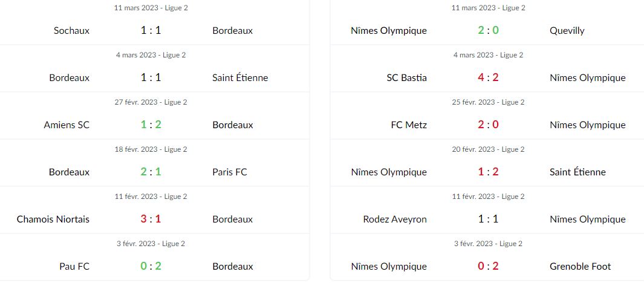Open the Quevilly team name
Viewport: 644px width, 283px height.
pyautogui.click(x=567, y=31)
